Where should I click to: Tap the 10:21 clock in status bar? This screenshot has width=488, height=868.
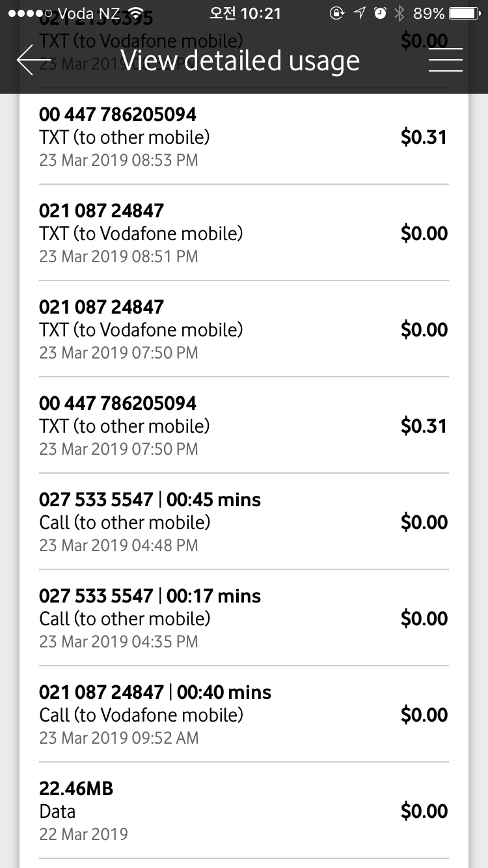tap(245, 13)
